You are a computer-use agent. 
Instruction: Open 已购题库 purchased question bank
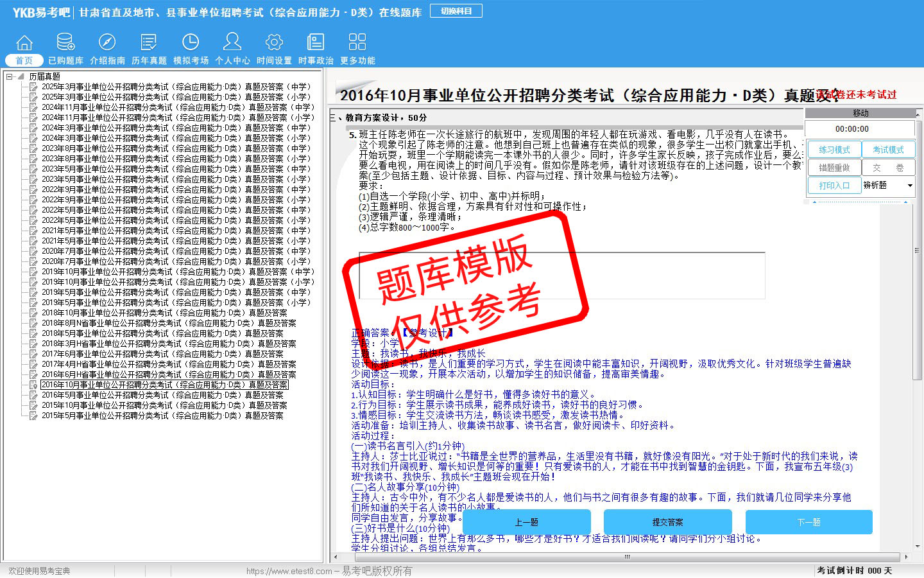[x=65, y=44]
